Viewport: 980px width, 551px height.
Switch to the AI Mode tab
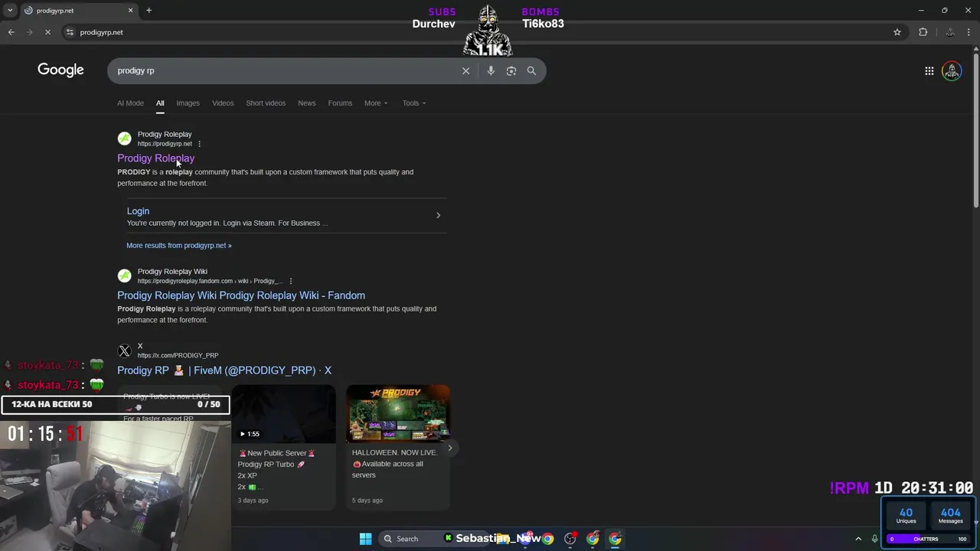click(130, 103)
